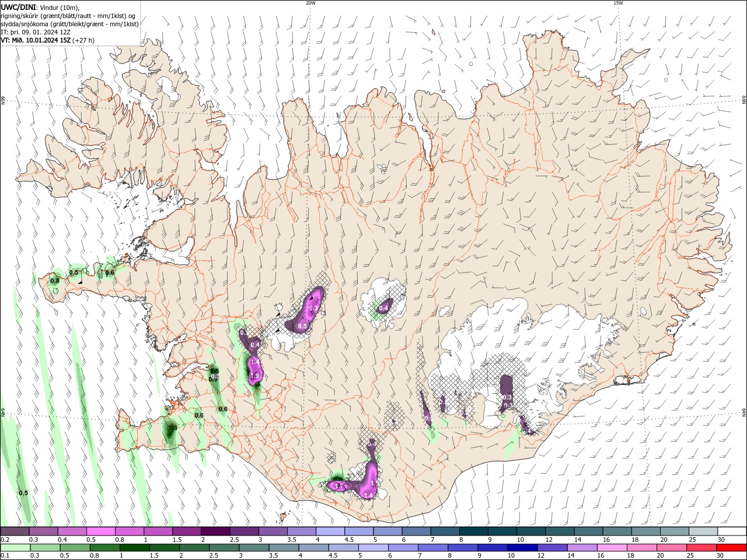
Task: Pick the mauve 0.3 swatch in upper legend row
Action: click(44, 531)
